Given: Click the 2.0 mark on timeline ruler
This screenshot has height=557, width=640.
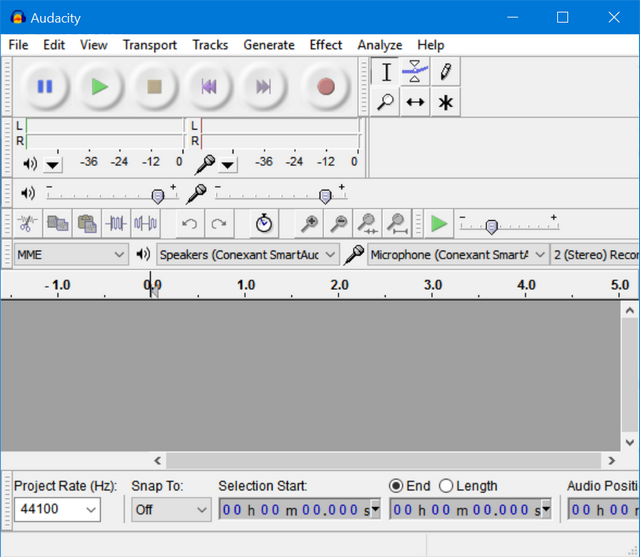Looking at the screenshot, I should (339, 285).
